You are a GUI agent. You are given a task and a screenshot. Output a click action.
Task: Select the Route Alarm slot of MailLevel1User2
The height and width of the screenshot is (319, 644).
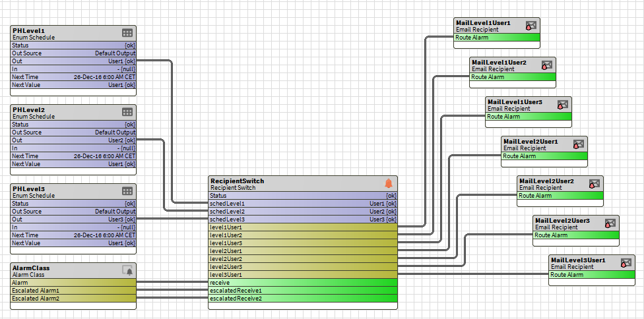point(512,77)
